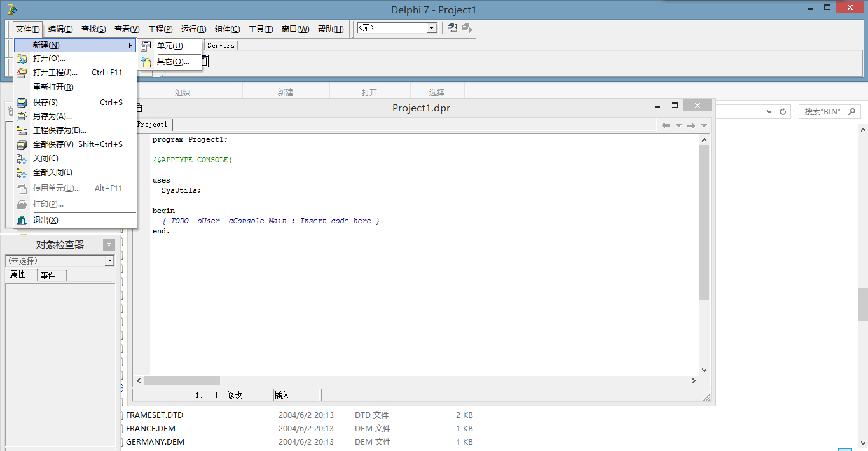Expand the <无> desktop layout dropdown
The width and height of the screenshot is (868, 451).
click(432, 28)
